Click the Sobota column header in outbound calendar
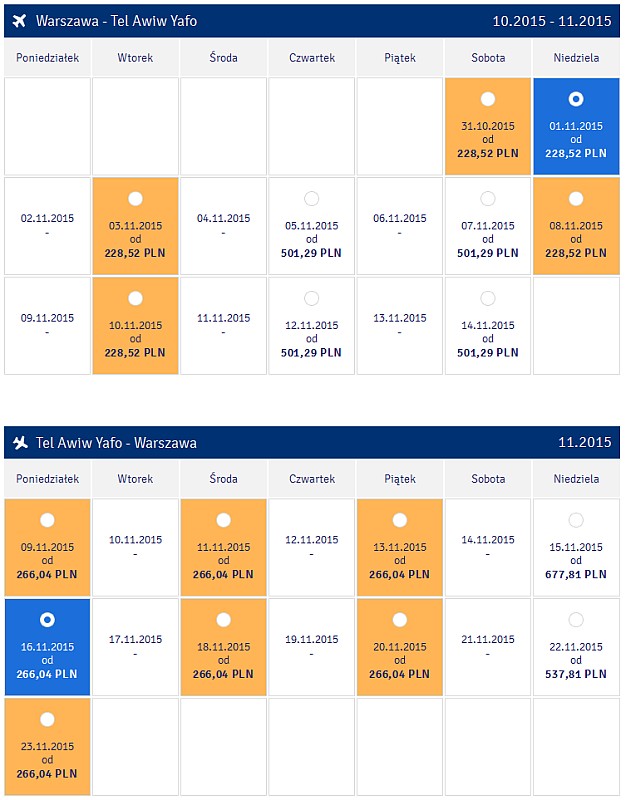626x800 pixels. coord(488,58)
